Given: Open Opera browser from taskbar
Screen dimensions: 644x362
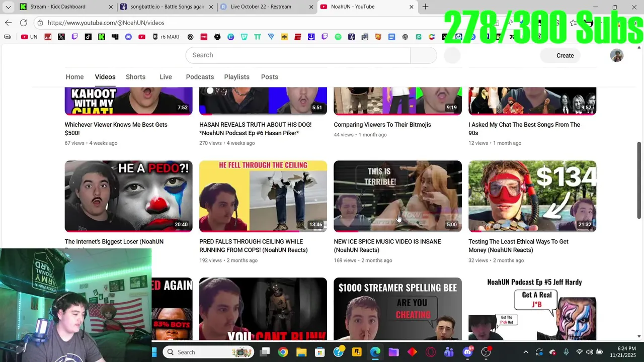Looking at the screenshot, I should coord(431,352).
